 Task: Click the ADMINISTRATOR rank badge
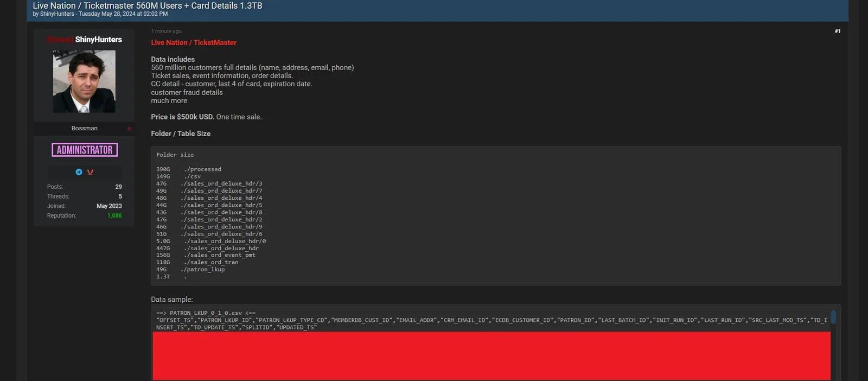tap(85, 150)
